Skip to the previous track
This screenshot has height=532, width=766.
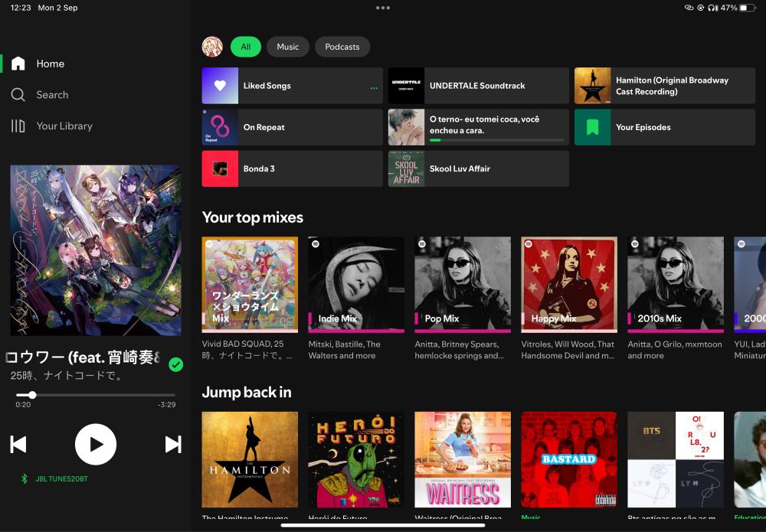click(18, 444)
